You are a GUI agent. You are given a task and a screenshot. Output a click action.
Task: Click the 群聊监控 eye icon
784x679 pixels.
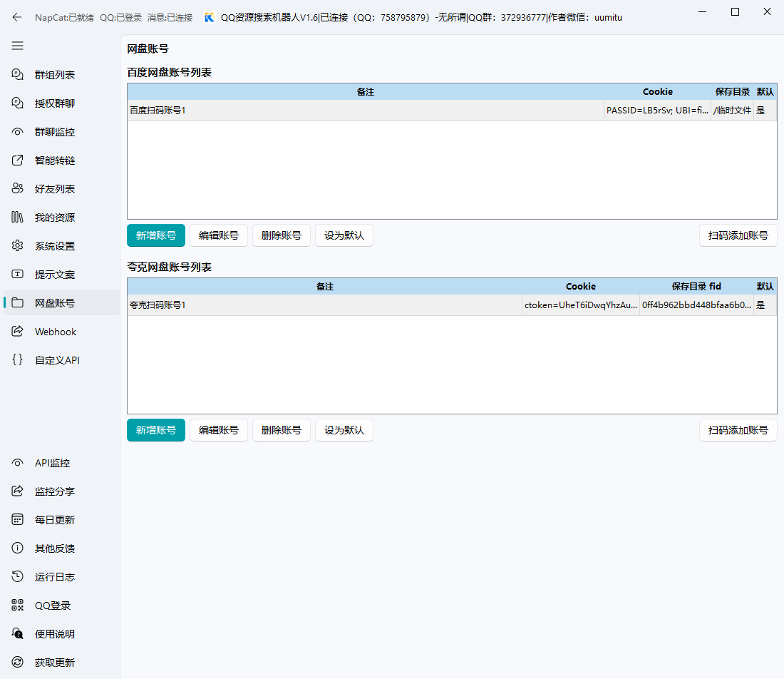18,132
